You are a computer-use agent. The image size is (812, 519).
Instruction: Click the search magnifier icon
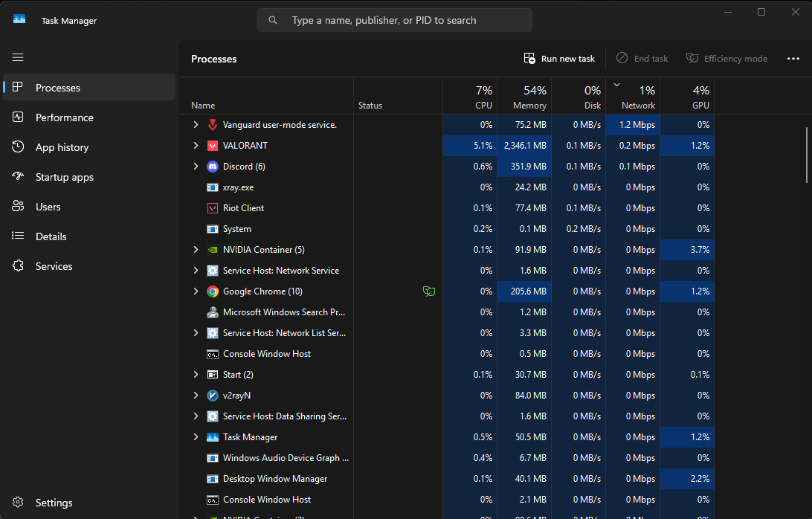click(273, 20)
